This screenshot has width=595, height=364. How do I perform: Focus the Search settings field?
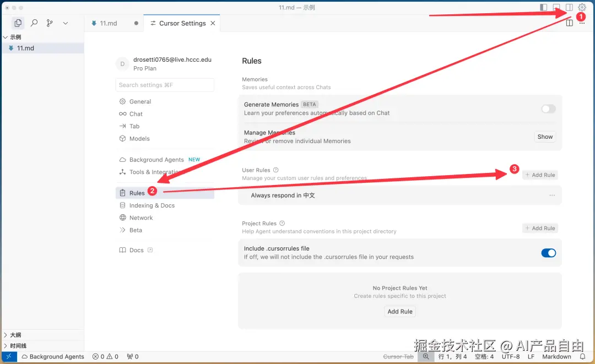(165, 85)
